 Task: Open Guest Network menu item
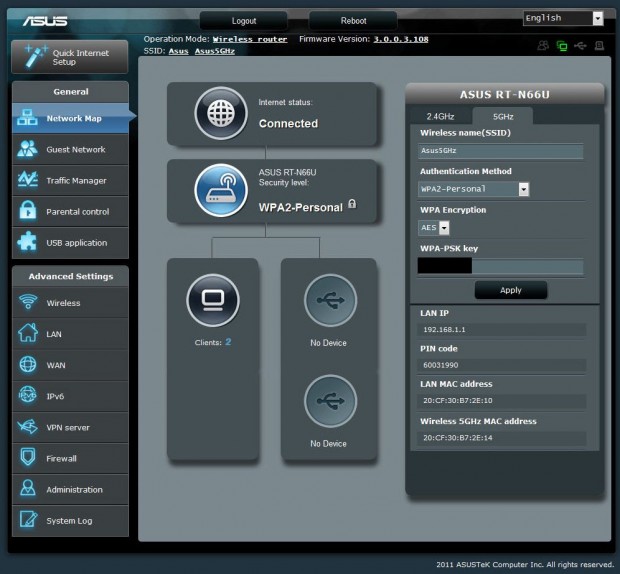click(70, 149)
